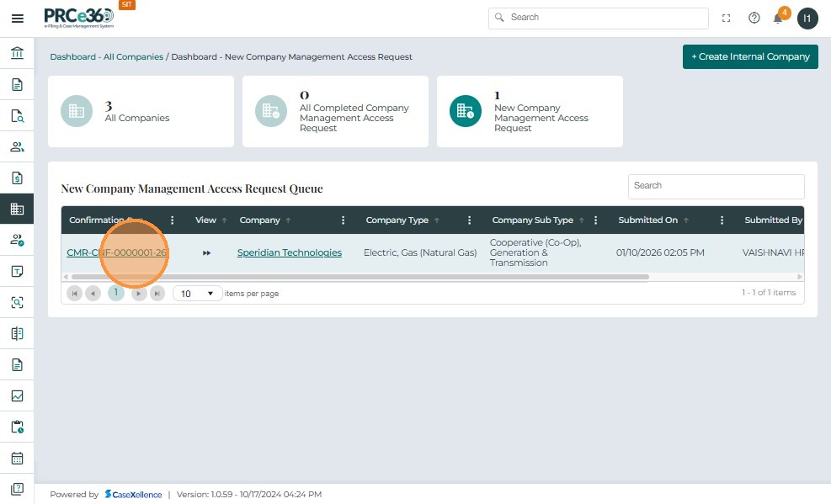Open the text template sidebar icon
The image size is (831, 504).
[17, 272]
